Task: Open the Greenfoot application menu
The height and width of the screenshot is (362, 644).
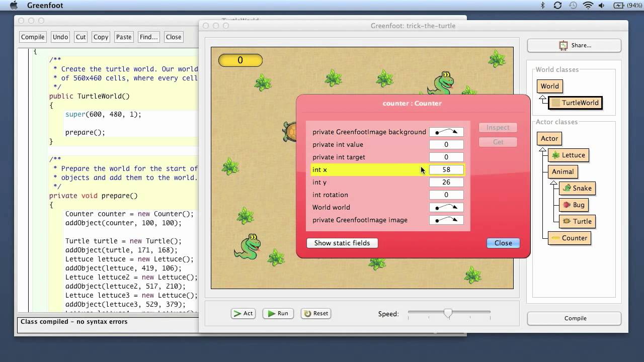Action: [x=44, y=6]
